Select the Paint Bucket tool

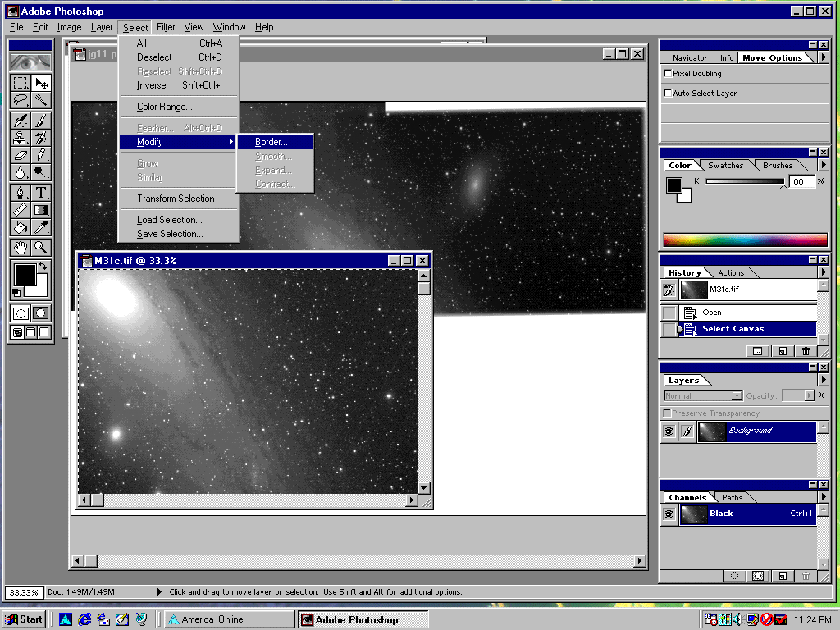21,228
